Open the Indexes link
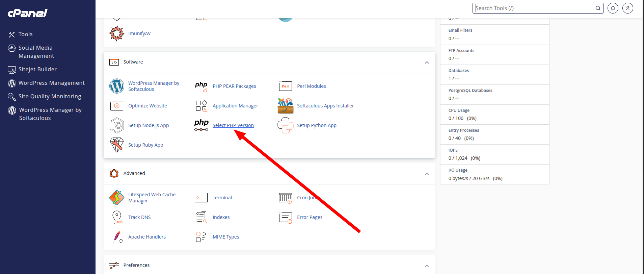Image resolution: width=644 pixels, height=274 pixels. click(x=221, y=217)
